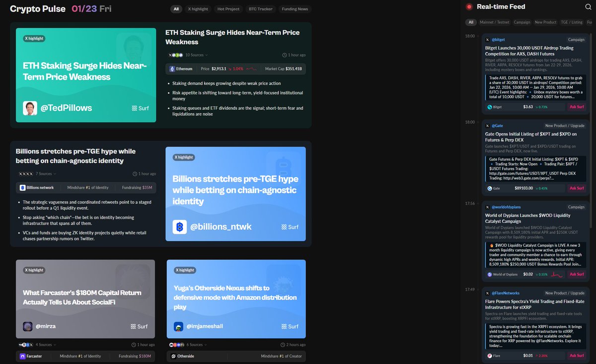596x364 pixels.
Task: Filter the feed by New Product
Action: 545,22
